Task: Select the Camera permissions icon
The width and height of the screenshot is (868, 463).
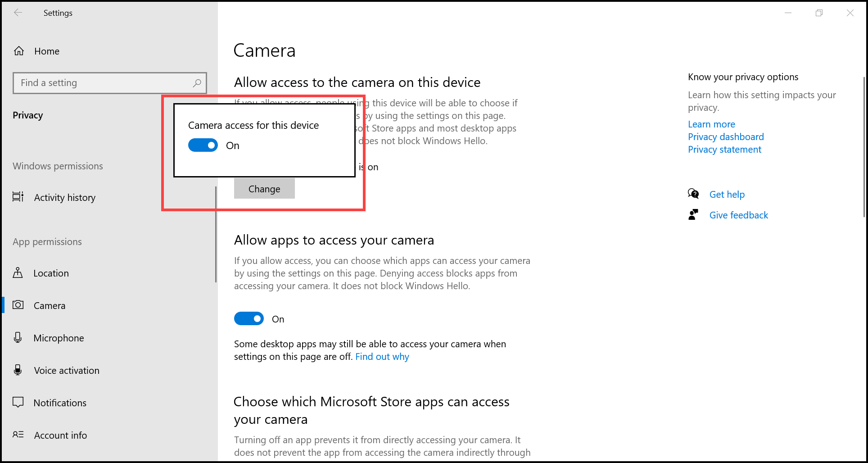Action: point(18,305)
